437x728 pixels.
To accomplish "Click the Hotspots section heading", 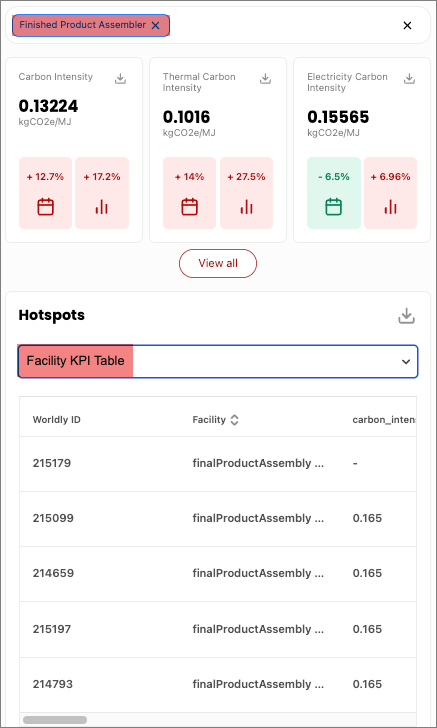I will 52,315.
